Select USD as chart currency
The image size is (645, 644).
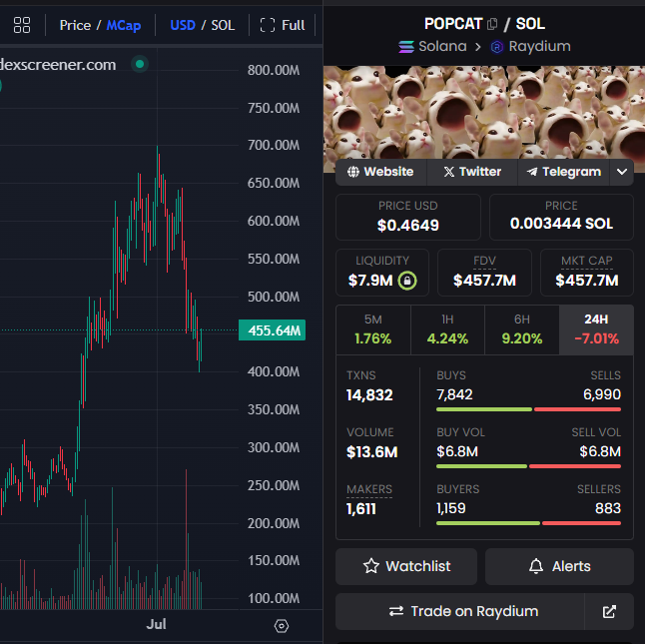(183, 26)
